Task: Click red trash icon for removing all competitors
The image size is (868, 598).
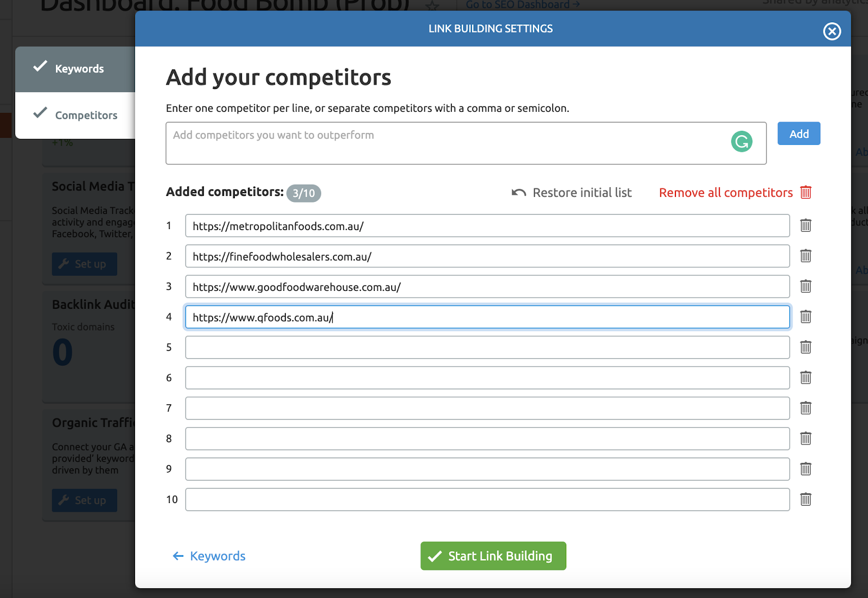Action: pos(806,192)
